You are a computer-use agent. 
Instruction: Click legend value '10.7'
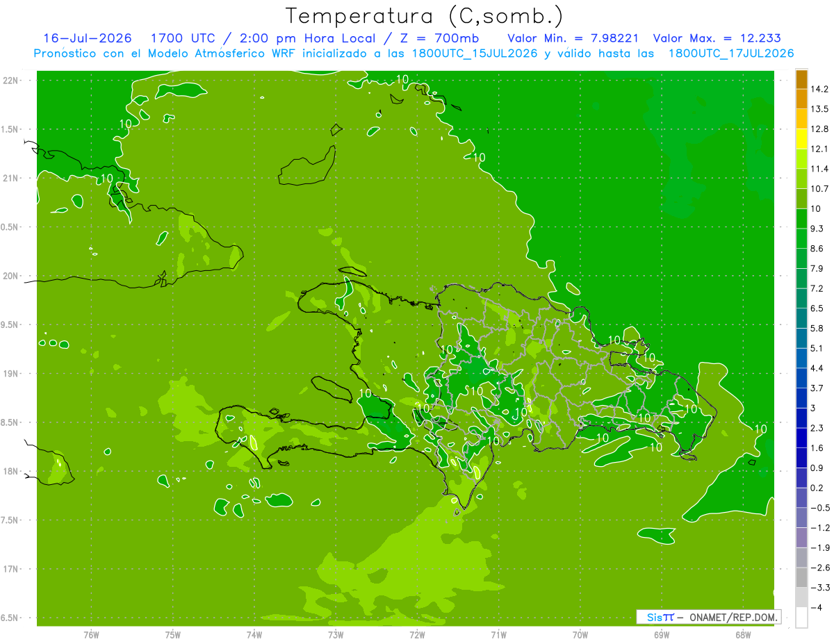(x=820, y=188)
